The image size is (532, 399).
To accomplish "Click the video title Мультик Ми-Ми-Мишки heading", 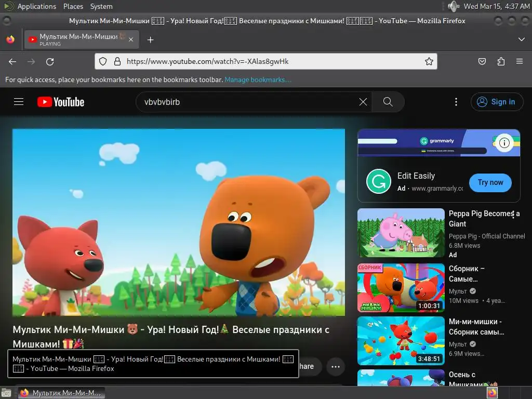I will click(171, 336).
